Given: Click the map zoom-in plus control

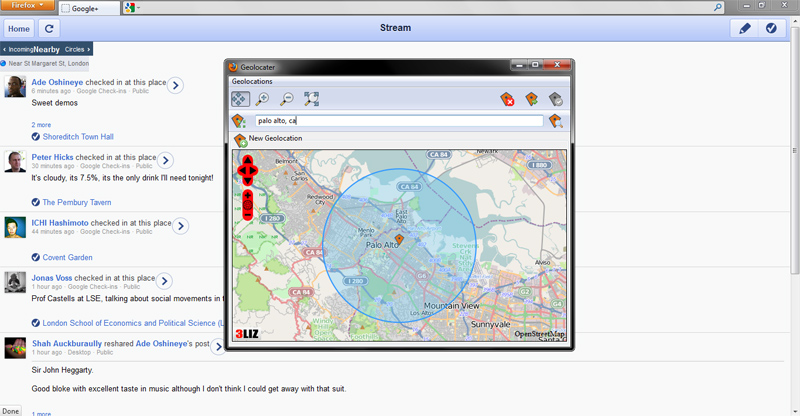Looking at the screenshot, I should click(x=248, y=196).
